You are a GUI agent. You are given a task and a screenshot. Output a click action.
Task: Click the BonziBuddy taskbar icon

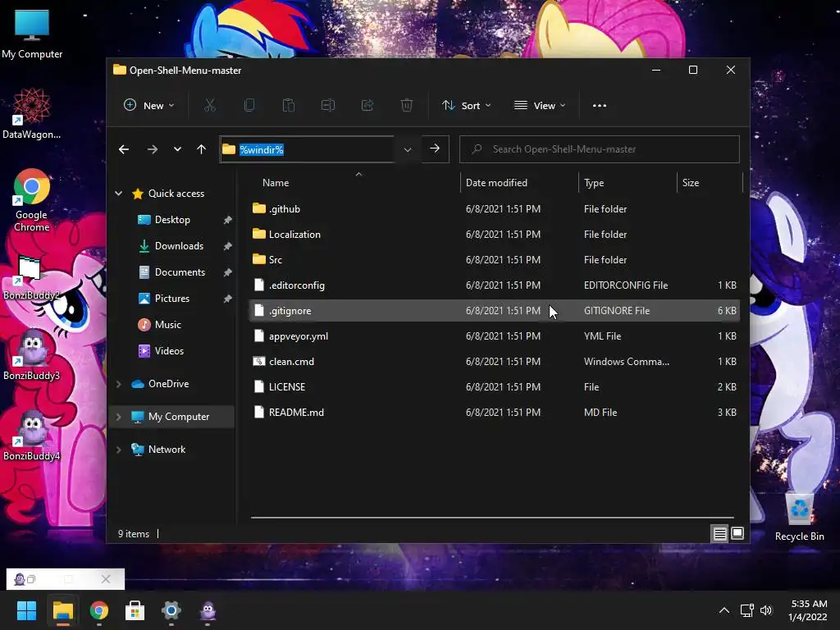208,610
